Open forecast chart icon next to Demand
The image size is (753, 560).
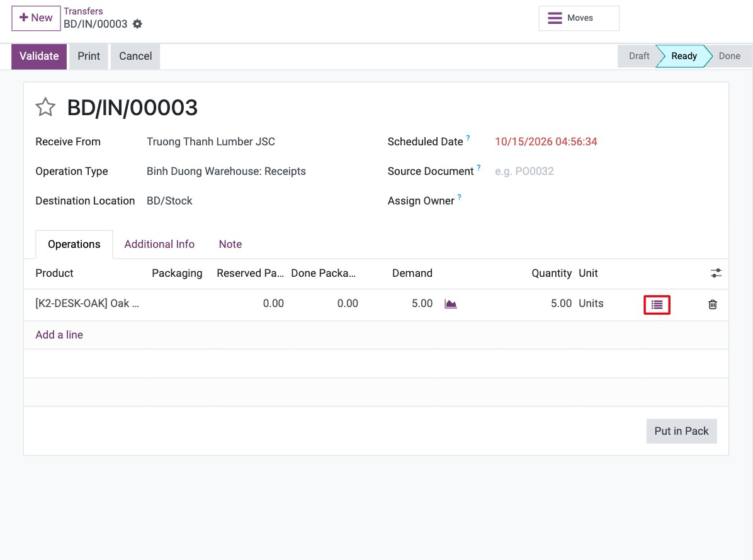coord(450,304)
